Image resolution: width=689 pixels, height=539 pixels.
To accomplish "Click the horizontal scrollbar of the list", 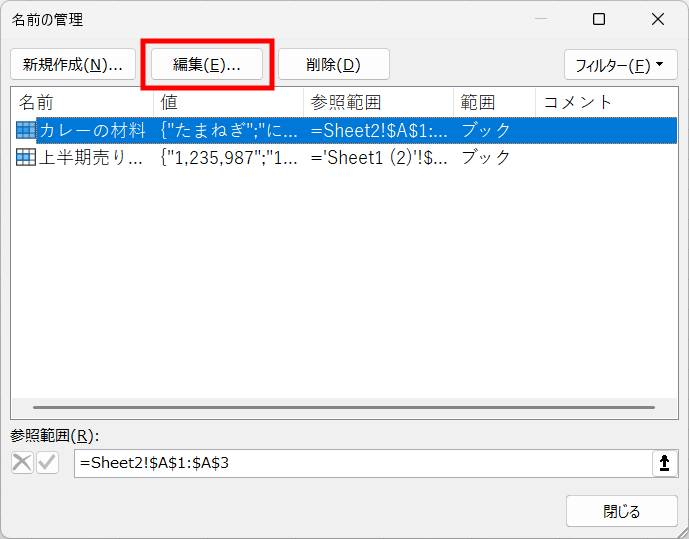I will point(344,408).
